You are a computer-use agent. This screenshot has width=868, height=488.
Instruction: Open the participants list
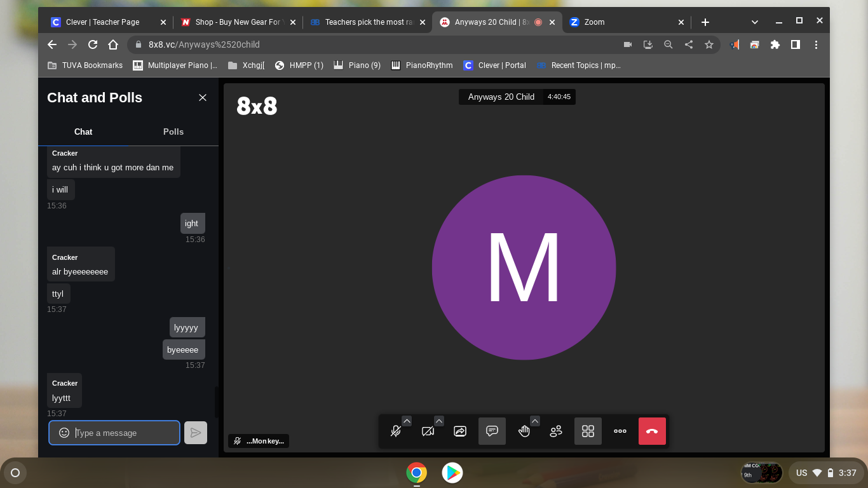pos(556,431)
